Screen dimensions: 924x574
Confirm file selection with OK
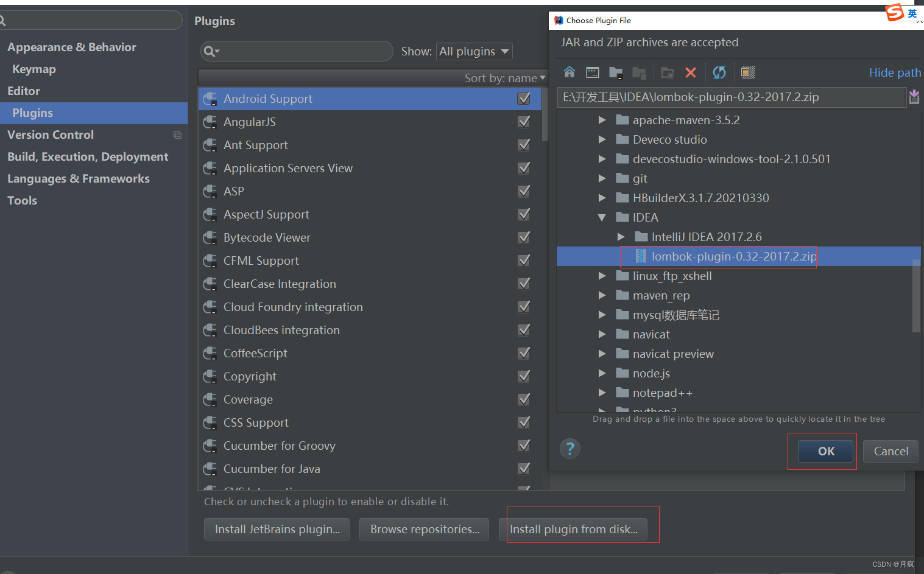click(826, 451)
